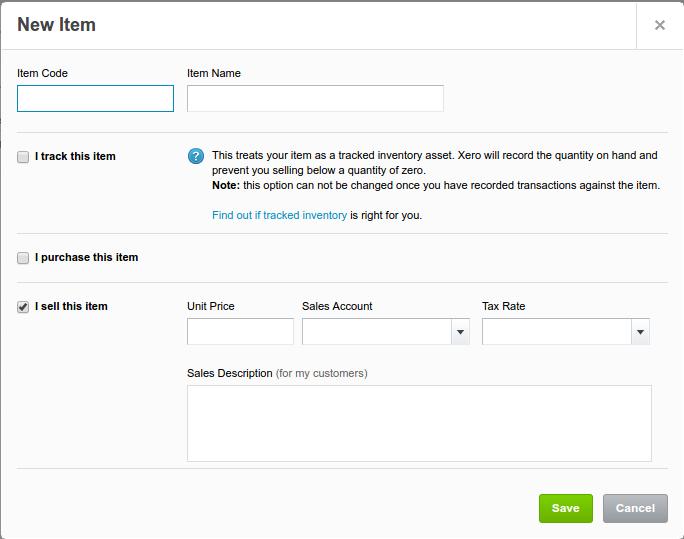Enable the 'I track this item' checkbox
This screenshot has height=539, width=684.
pyautogui.click(x=23, y=157)
